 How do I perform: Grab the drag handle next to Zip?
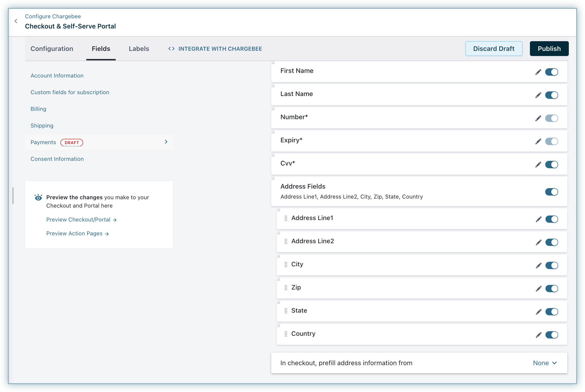coord(286,288)
